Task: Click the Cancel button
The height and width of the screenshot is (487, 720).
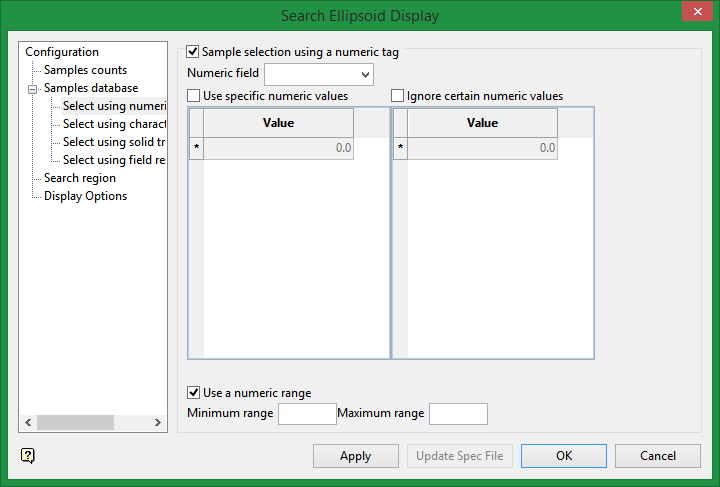Action: click(x=657, y=456)
